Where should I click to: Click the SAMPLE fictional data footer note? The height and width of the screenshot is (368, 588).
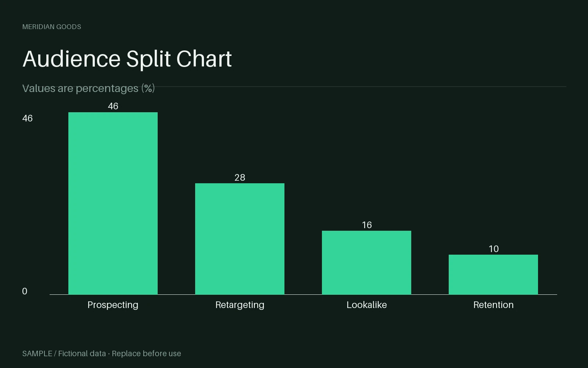click(x=102, y=354)
